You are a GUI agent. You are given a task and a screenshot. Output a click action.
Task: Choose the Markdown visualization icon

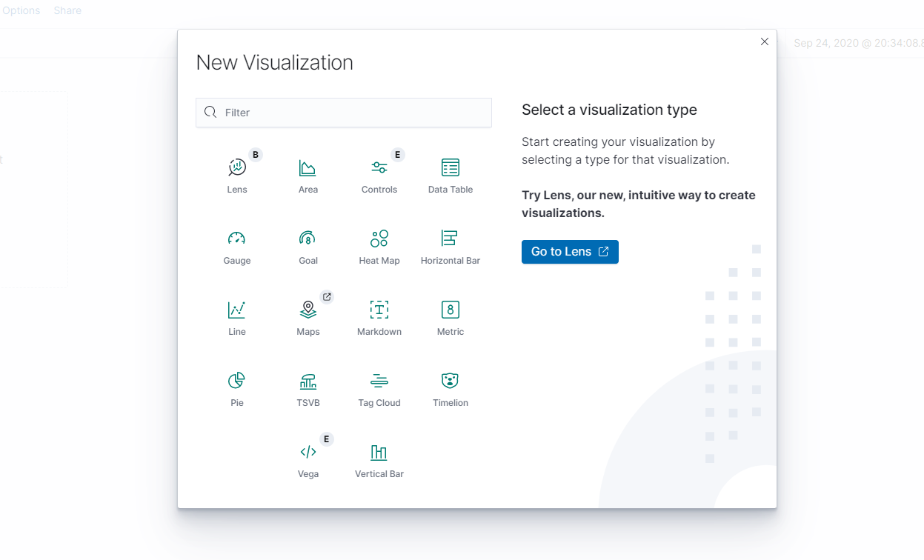click(379, 310)
